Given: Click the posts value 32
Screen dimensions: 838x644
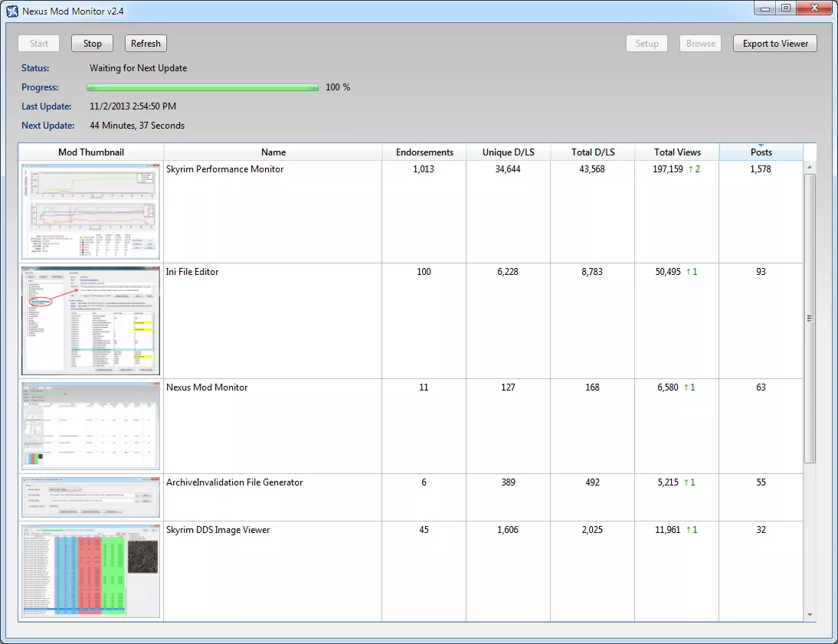Looking at the screenshot, I should pos(761,530).
